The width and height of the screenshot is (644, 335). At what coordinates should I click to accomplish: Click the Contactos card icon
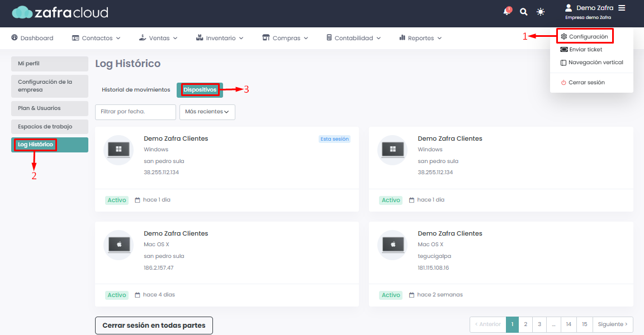[75, 38]
